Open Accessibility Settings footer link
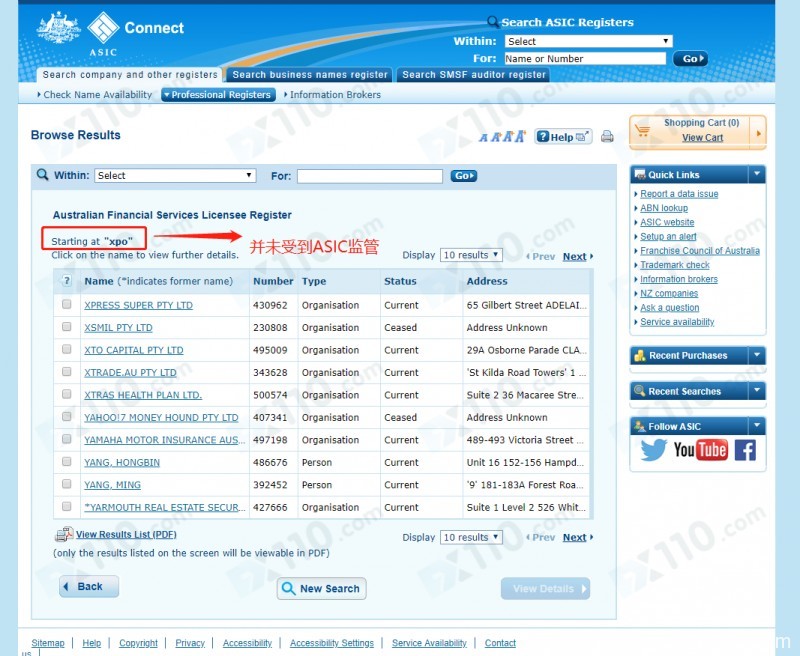The height and width of the screenshot is (656, 800). coord(332,643)
